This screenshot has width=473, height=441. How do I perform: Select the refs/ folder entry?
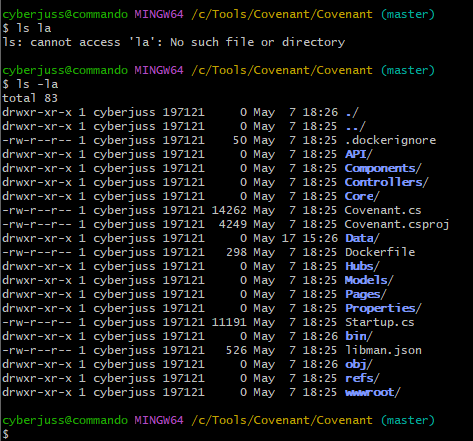coord(362,378)
